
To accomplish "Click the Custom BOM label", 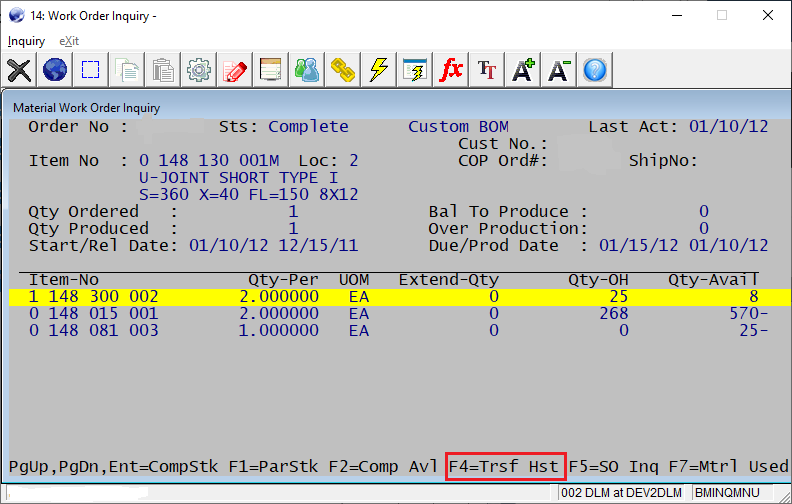I will click(458, 126).
